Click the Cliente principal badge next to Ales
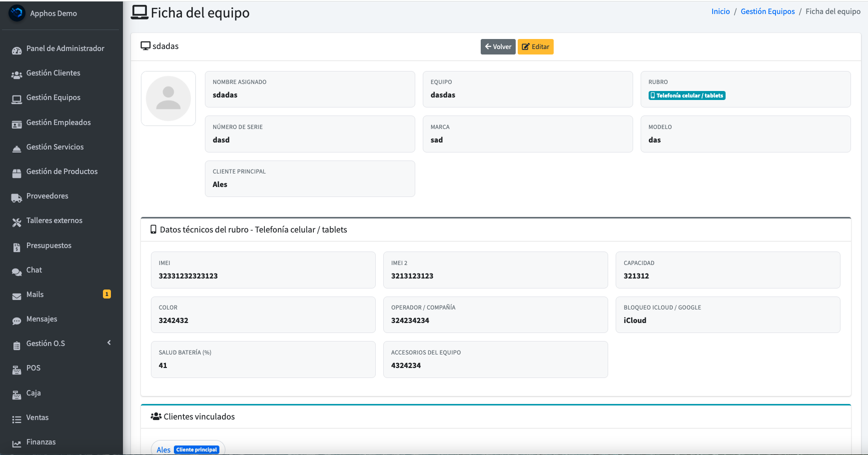Screen dimensions: 868x455 point(197,449)
